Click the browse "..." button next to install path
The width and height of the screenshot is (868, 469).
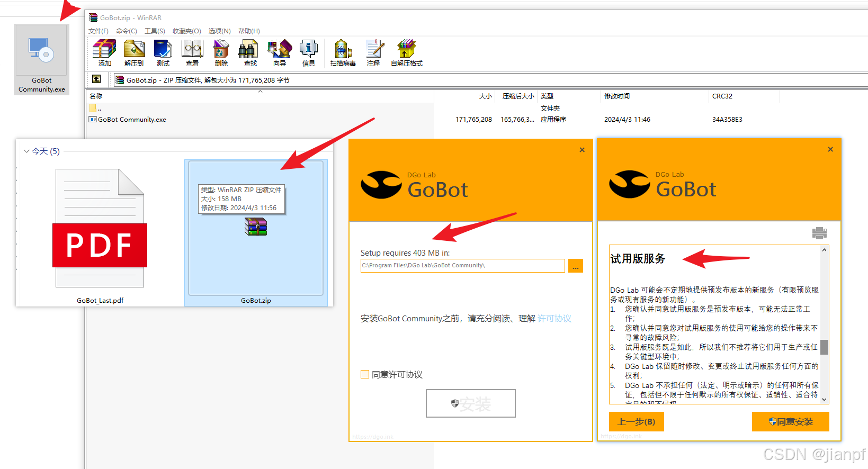click(x=575, y=266)
